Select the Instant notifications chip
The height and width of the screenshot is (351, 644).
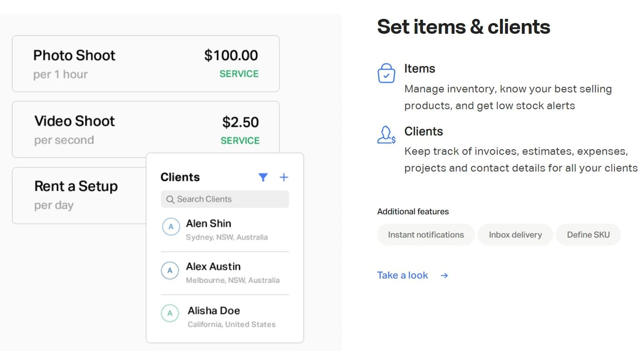(426, 235)
